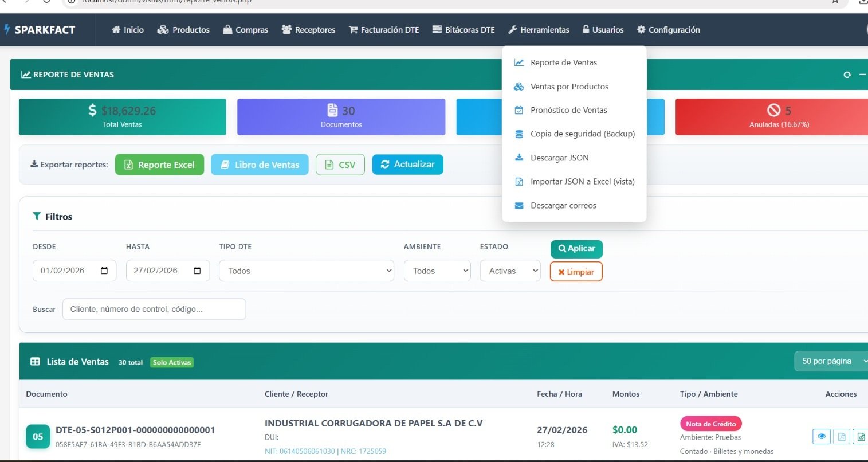Click the eye icon to view first sale

click(x=821, y=436)
